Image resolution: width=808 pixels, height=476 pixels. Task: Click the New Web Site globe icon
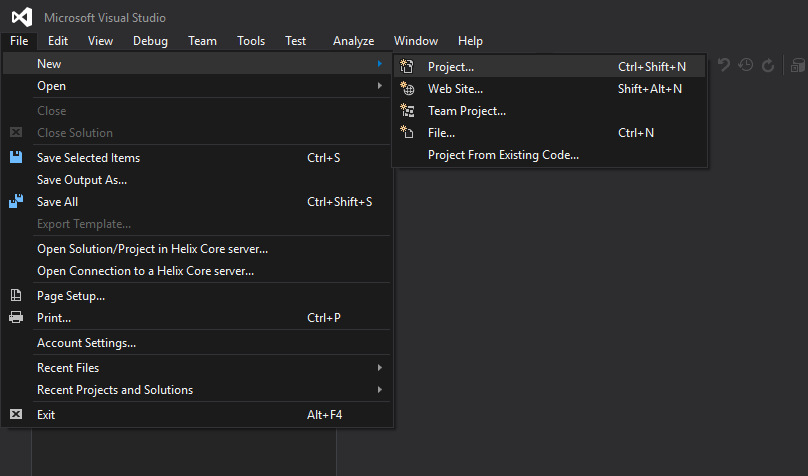pos(407,89)
